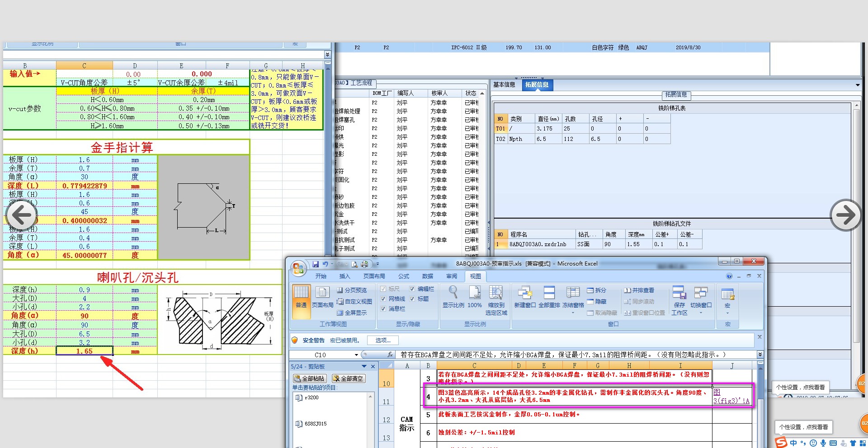Open the Insert (插入) ribbon tab
868x448 pixels.
344,276
